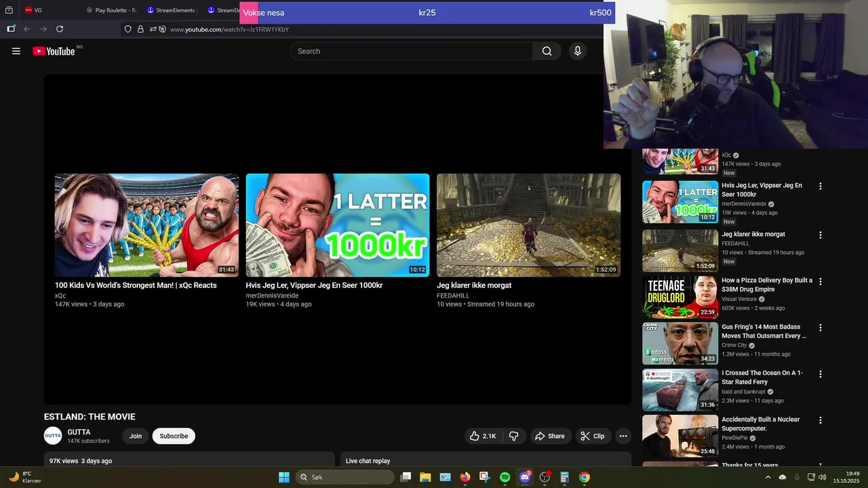Open options menu for 'Jeg klarer ikke morgat' sidebar video
This screenshot has height=488, width=868.
(x=821, y=235)
